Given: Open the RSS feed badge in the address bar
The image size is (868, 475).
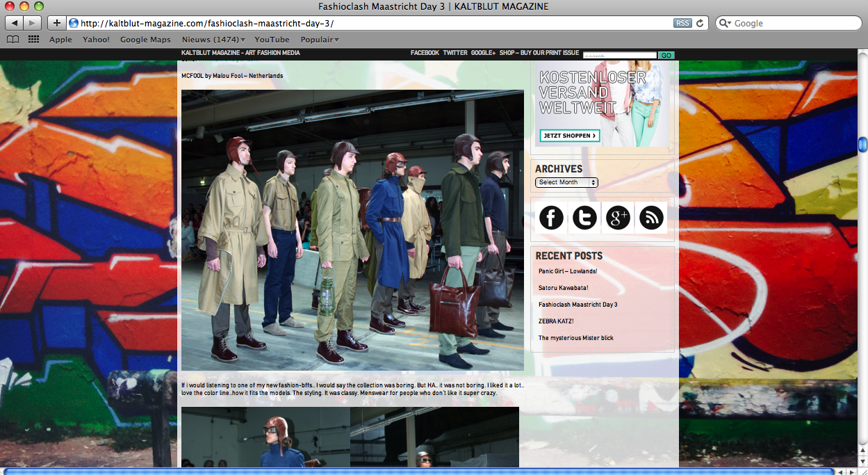Looking at the screenshot, I should click(682, 23).
